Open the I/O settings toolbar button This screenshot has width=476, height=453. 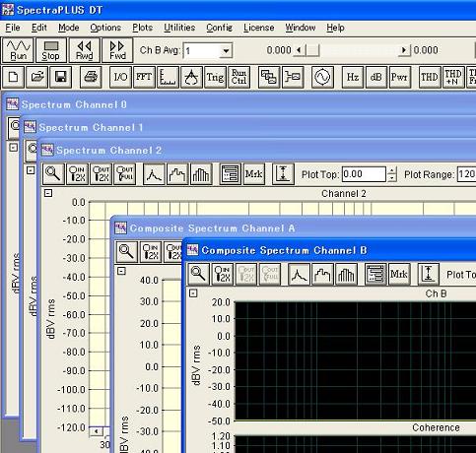pos(120,77)
